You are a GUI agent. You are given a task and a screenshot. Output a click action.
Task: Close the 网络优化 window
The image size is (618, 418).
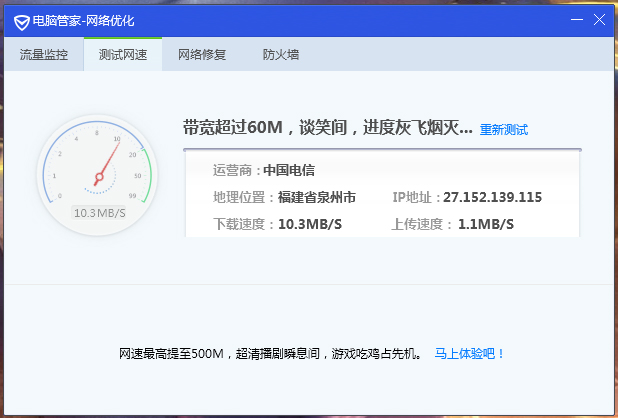[599, 19]
